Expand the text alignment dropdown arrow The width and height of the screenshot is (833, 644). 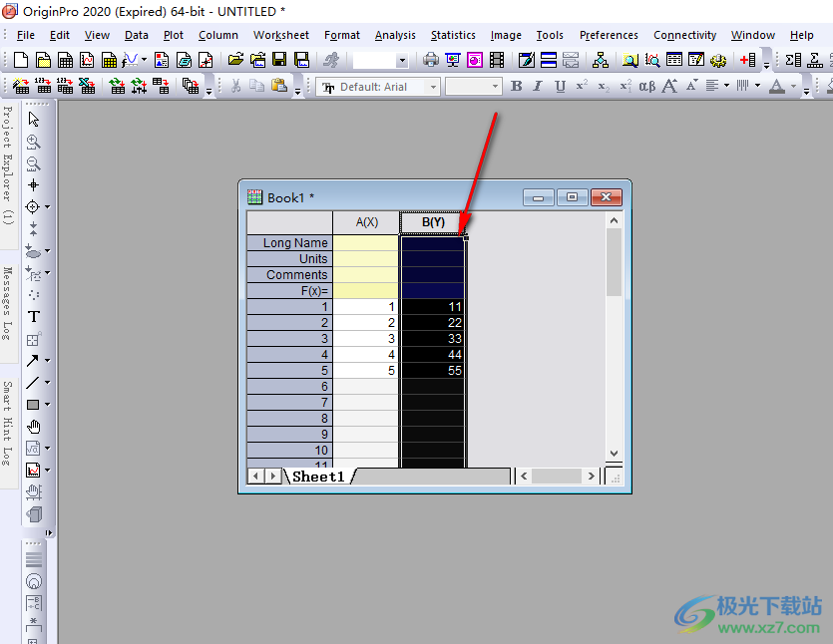click(726, 86)
